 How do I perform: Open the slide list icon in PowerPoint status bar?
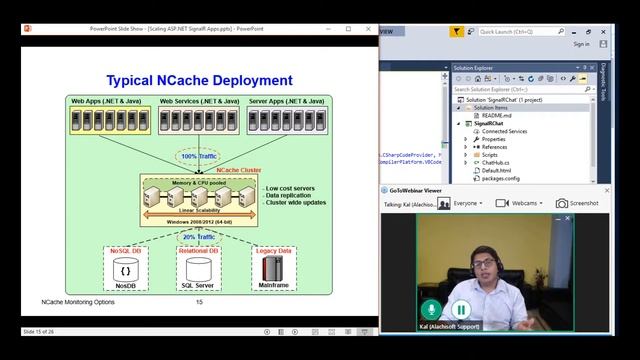[x=281, y=332]
